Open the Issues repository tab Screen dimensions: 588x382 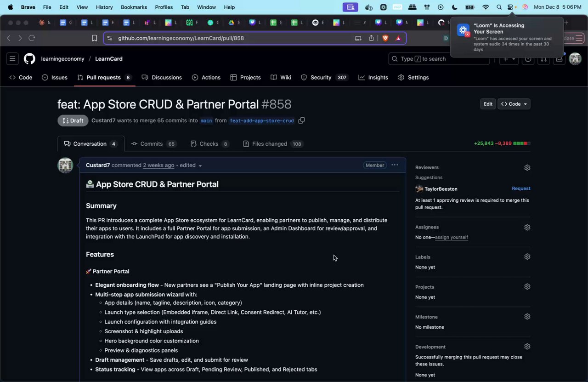point(55,77)
